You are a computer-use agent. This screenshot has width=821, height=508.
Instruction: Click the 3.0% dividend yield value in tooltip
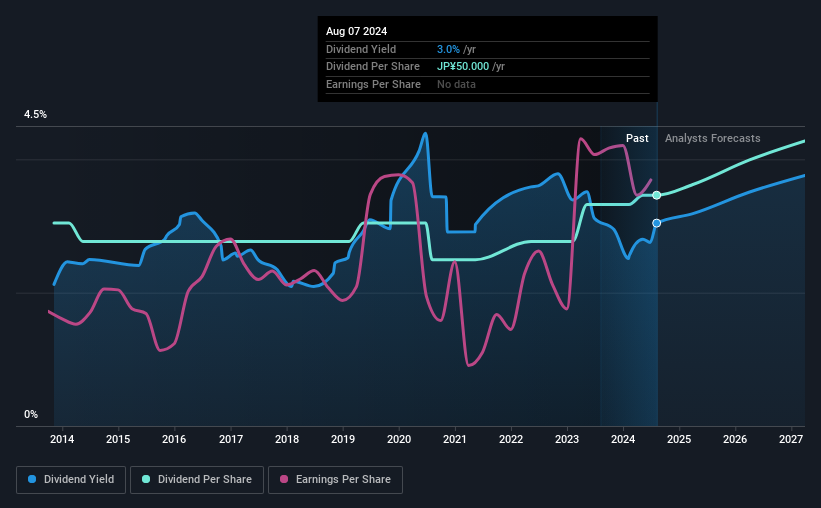pos(448,49)
